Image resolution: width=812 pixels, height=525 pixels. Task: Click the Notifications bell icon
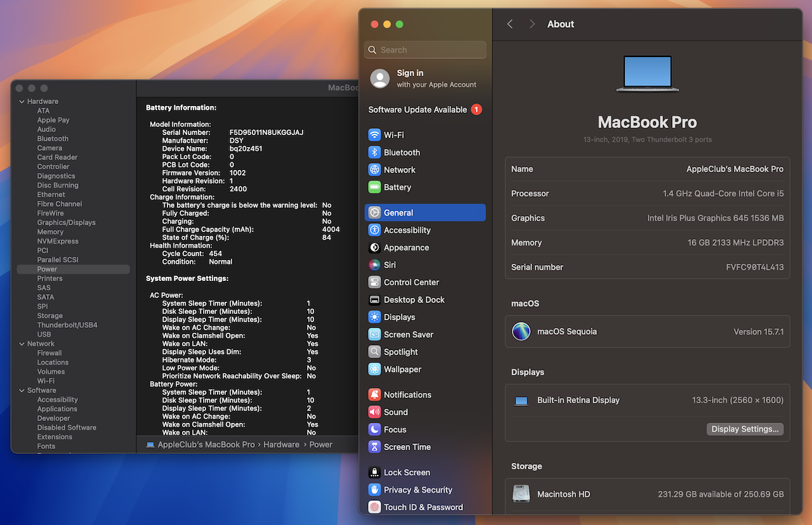[374, 395]
